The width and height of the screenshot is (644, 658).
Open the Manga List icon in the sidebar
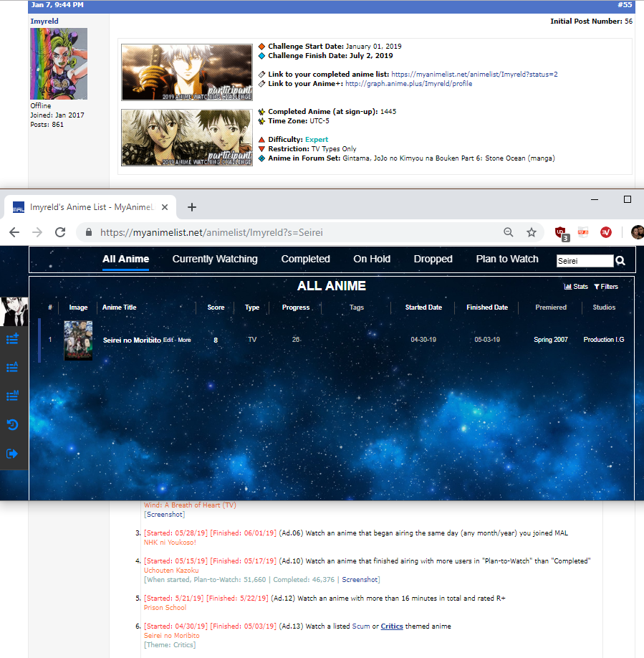pos(13,395)
